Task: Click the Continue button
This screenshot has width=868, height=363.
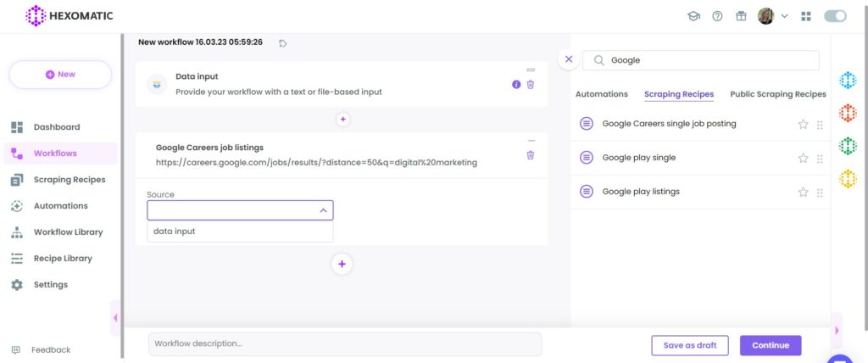Action: click(771, 345)
